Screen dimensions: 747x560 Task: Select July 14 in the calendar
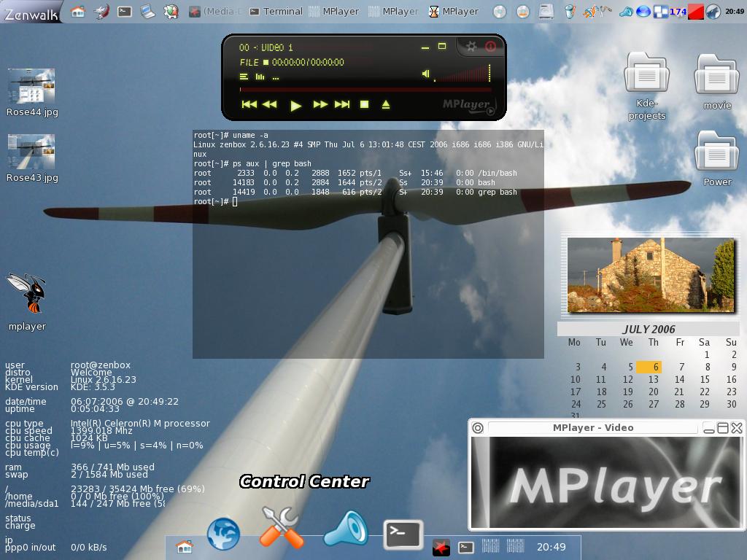tap(679, 379)
